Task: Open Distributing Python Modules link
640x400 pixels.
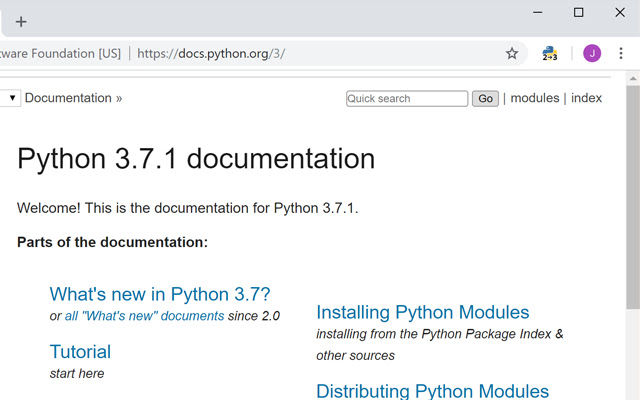Action: point(433,391)
